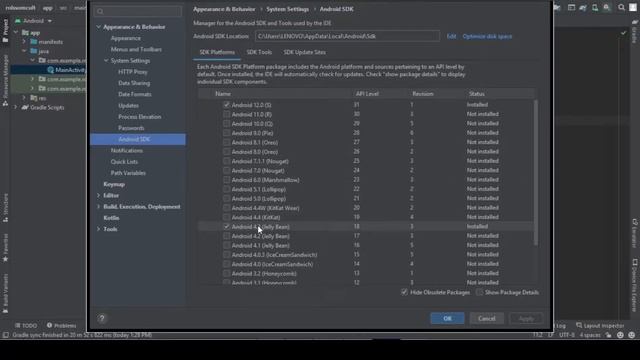This screenshot has height=360, width=640.
Task: Open the Menus and Toolbars settings page
Action: (136, 49)
